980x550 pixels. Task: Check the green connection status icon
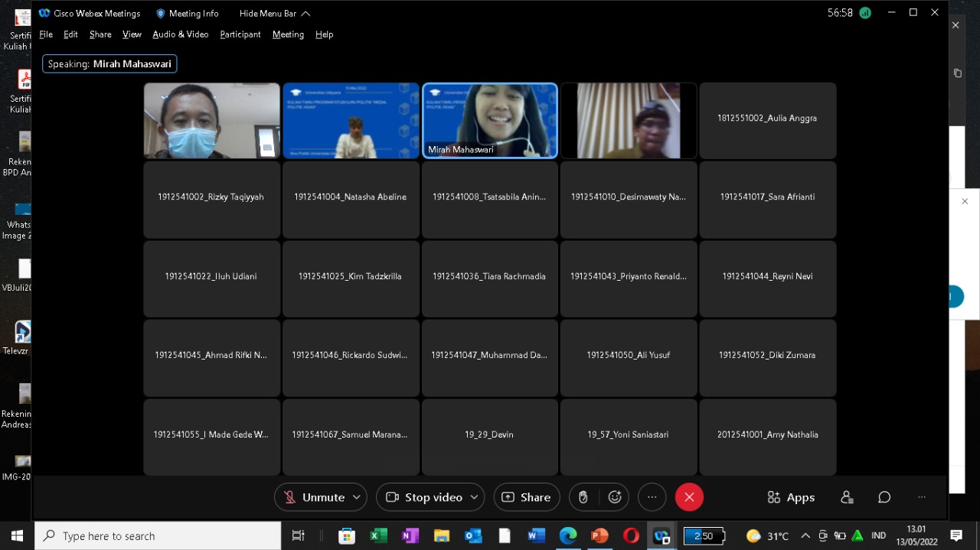coord(865,13)
